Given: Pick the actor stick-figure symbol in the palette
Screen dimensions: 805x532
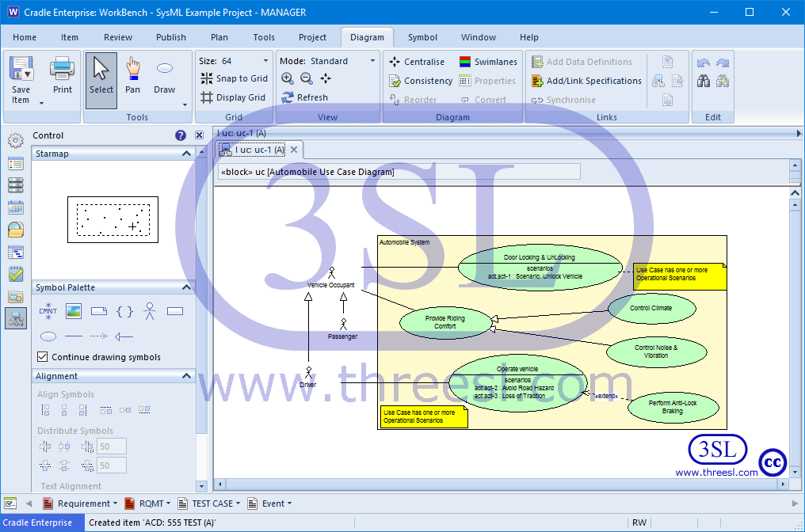Looking at the screenshot, I should (150, 311).
